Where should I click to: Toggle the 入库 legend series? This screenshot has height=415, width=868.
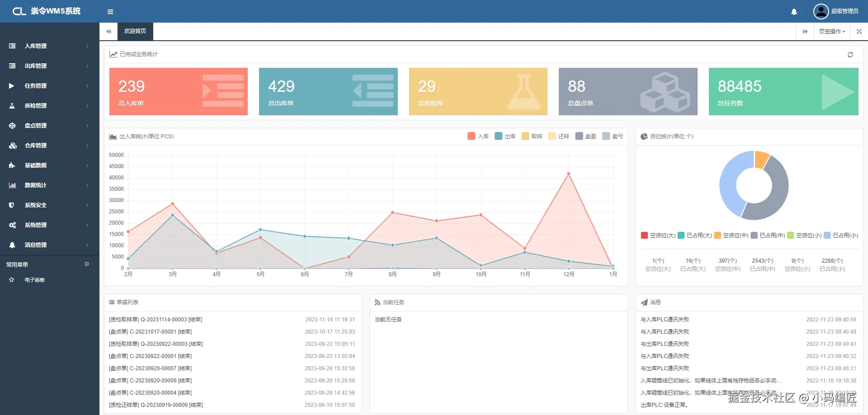point(478,136)
